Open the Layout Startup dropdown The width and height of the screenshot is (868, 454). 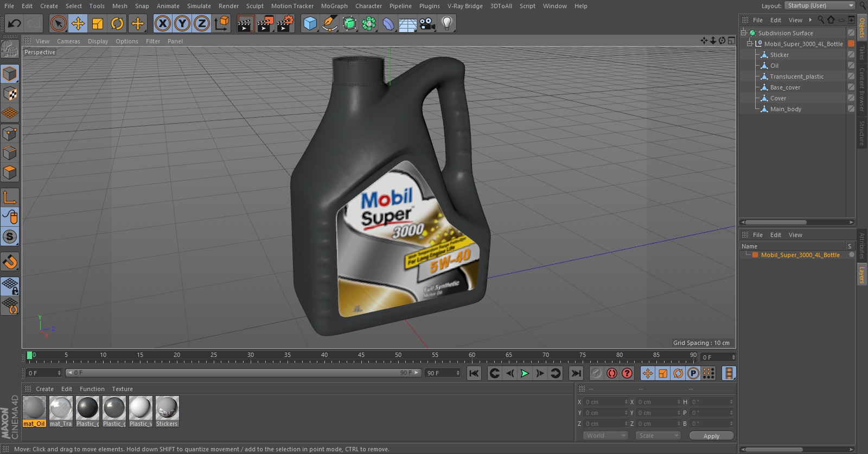[x=820, y=5]
